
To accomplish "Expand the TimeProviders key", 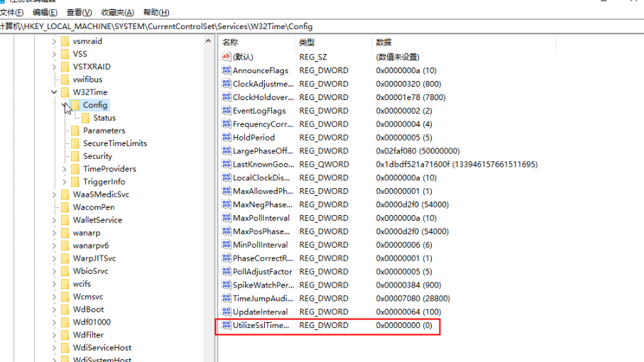I will point(65,169).
